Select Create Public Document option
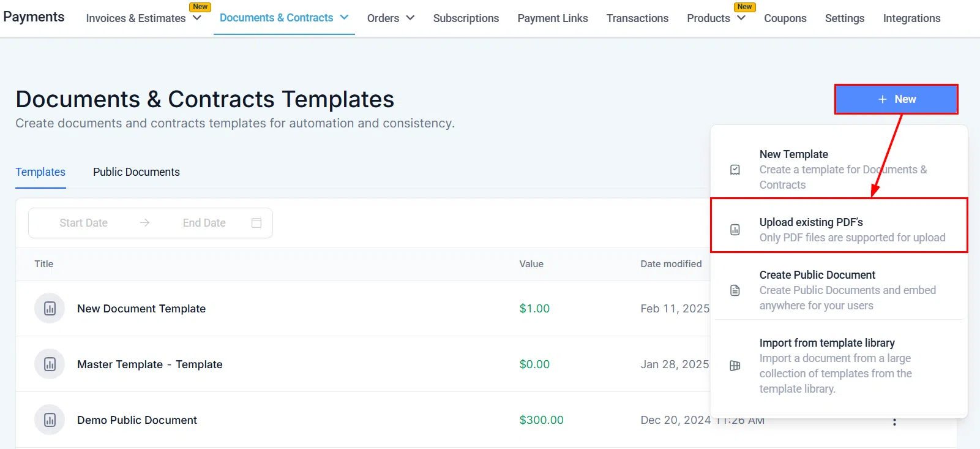The width and height of the screenshot is (980, 449). pyautogui.click(x=839, y=290)
